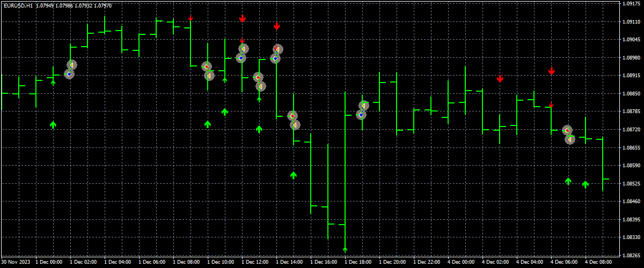The image size is (644, 268).
Task: Select the orange close-triangle marker on the 1 Dec 14:00 bar
Action: coord(278,49)
